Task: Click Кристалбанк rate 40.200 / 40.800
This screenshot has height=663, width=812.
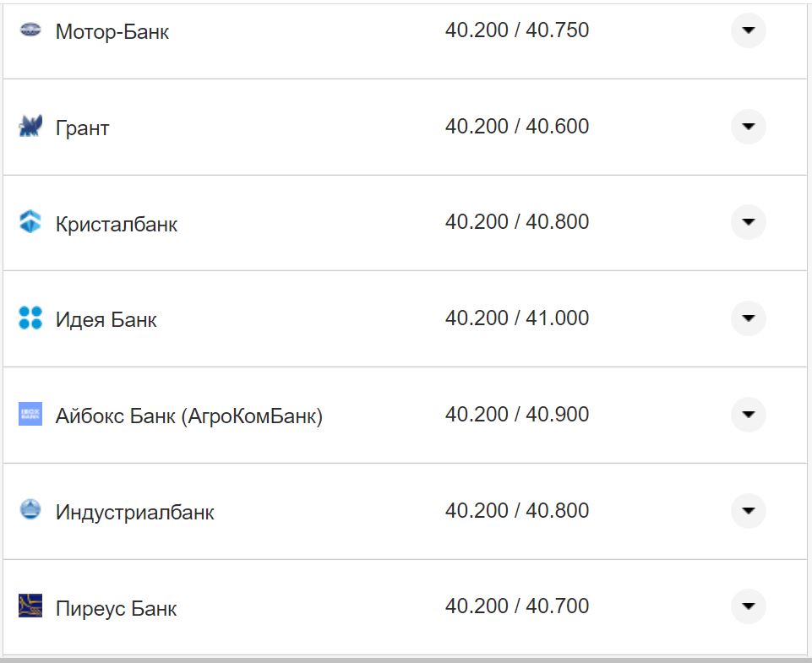Action: [x=517, y=222]
